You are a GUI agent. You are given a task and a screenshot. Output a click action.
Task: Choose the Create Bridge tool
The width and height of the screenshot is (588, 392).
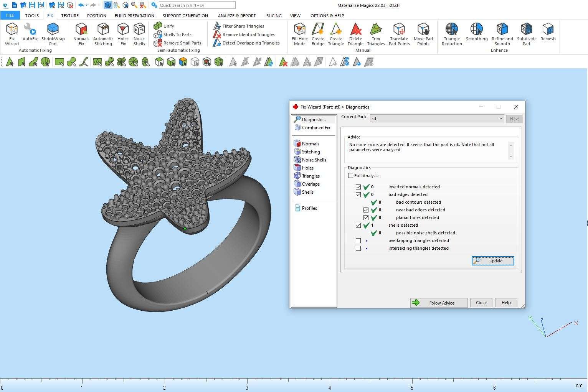point(318,34)
